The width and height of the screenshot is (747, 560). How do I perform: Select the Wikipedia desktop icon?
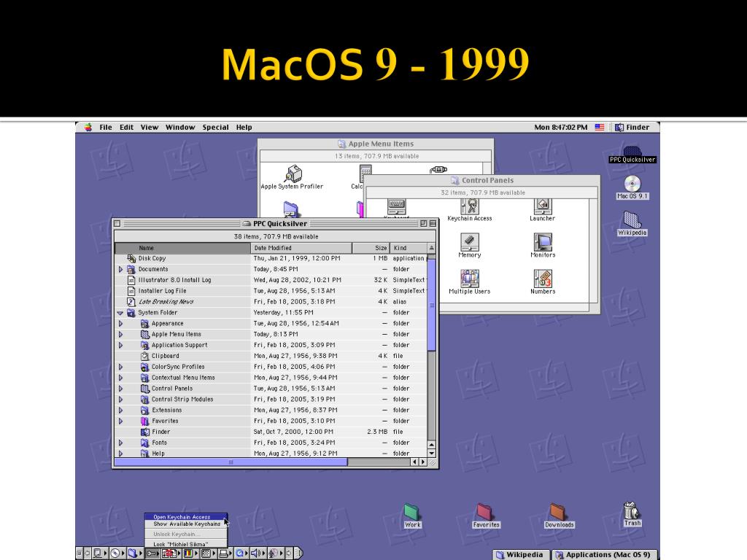632,224
